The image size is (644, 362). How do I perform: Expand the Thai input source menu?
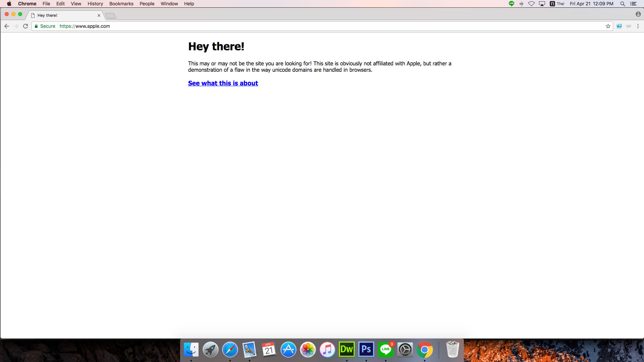click(557, 4)
